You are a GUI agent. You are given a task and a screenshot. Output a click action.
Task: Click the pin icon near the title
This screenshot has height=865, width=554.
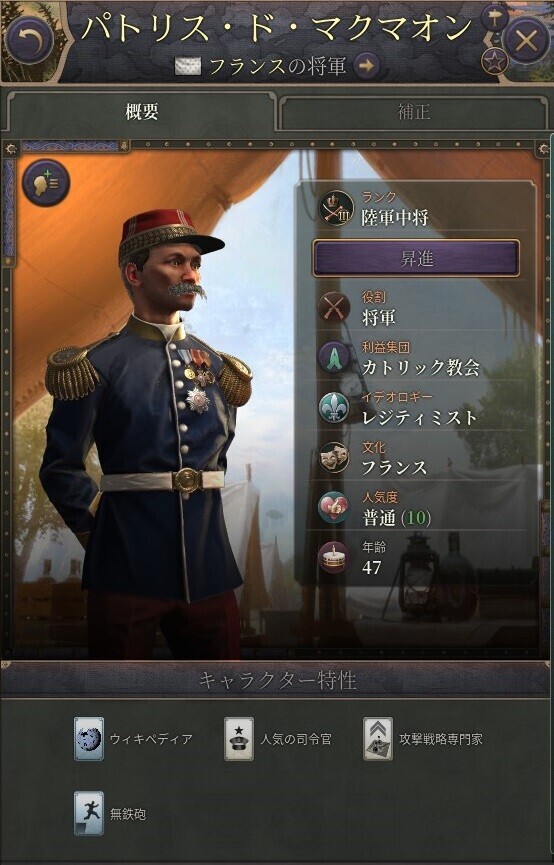coord(493,19)
